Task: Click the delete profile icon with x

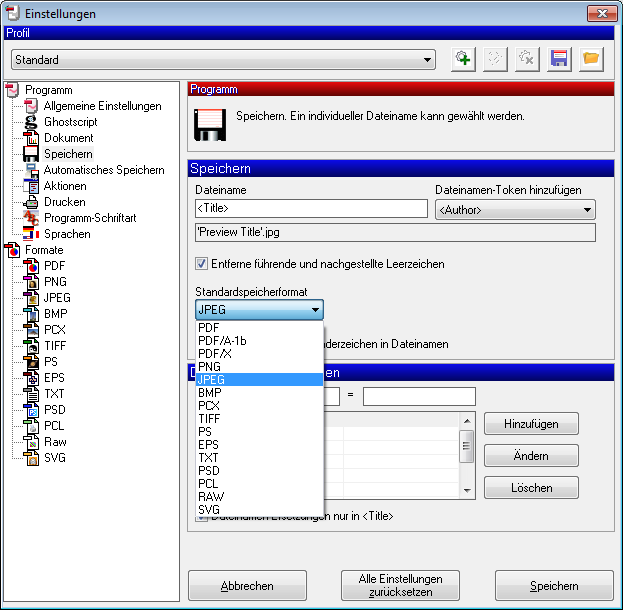Action: click(527, 59)
